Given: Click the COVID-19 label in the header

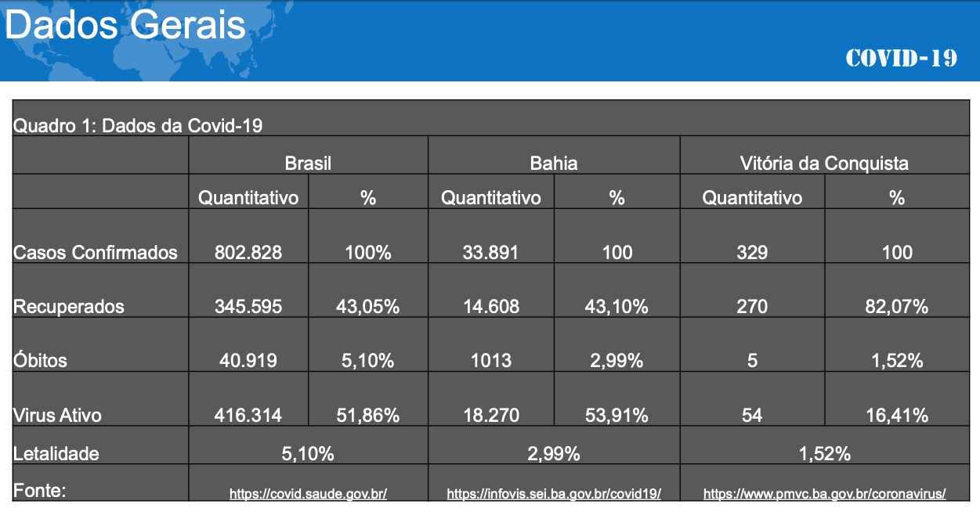Looking at the screenshot, I should click(902, 58).
